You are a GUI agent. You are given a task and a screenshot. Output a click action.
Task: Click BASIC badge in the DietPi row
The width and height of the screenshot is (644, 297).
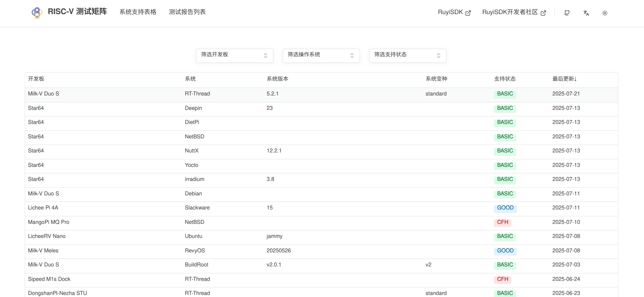(505, 123)
